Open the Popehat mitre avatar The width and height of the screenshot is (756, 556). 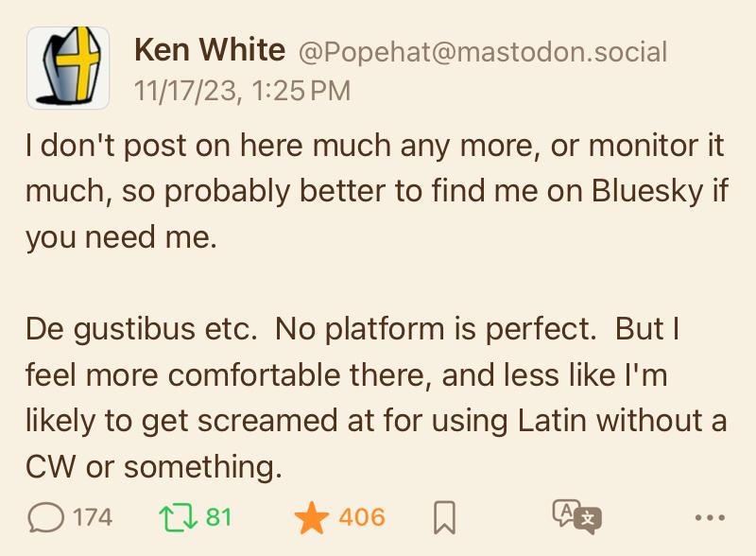(x=68, y=67)
